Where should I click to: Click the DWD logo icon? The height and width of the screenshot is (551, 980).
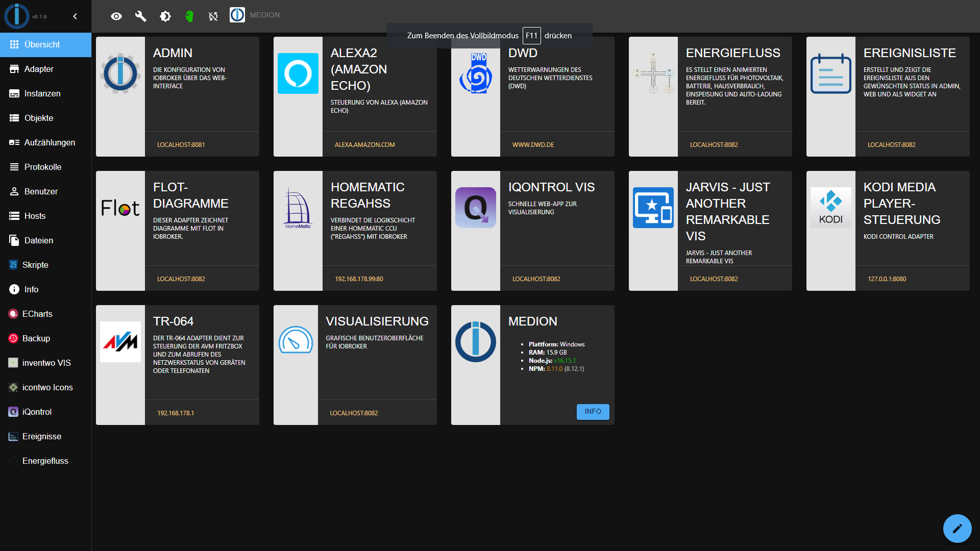pyautogui.click(x=476, y=73)
